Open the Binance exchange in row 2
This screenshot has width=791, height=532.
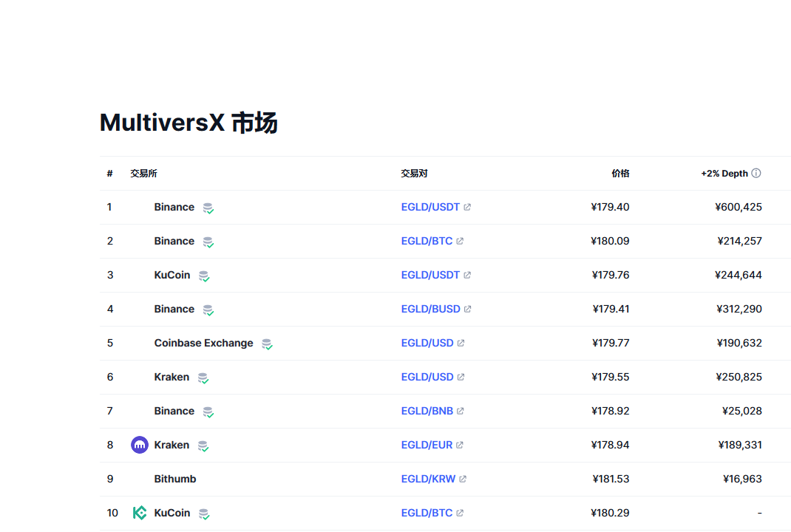[x=174, y=241]
